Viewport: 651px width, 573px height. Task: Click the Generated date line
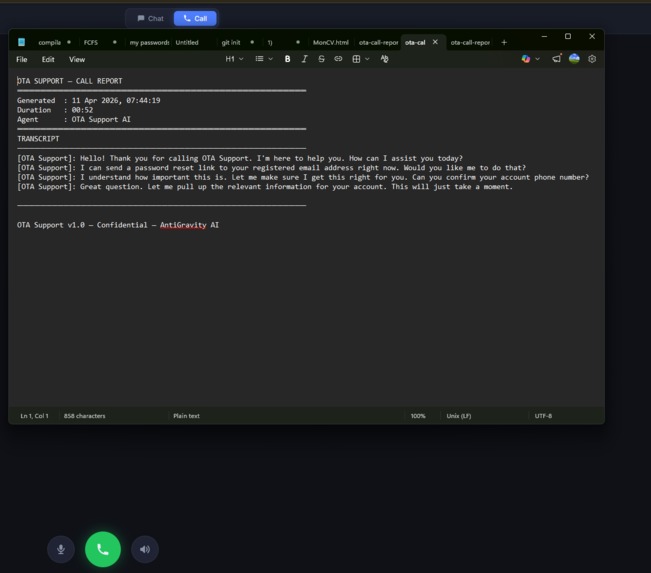tap(88, 100)
